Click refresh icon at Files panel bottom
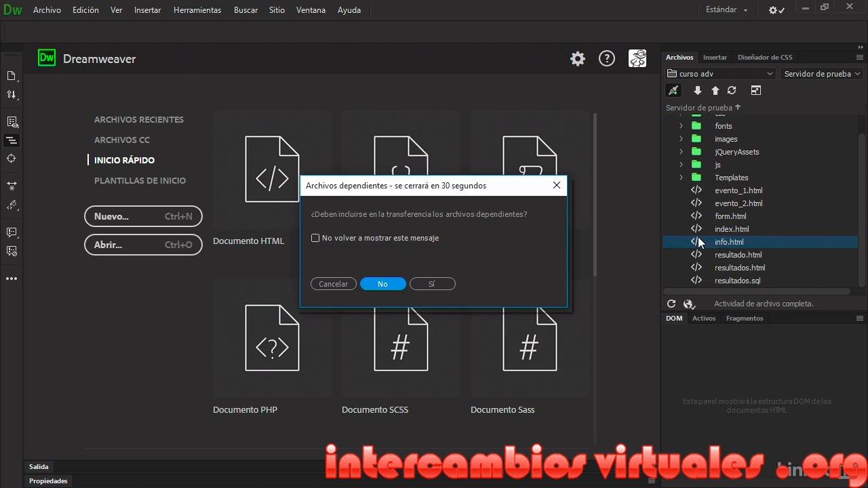This screenshot has height=488, width=868. point(671,304)
